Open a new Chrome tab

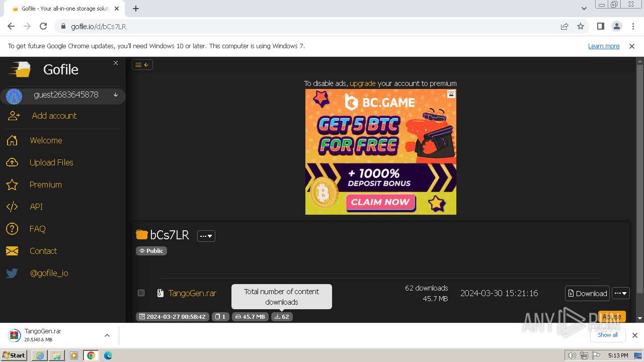point(136,9)
